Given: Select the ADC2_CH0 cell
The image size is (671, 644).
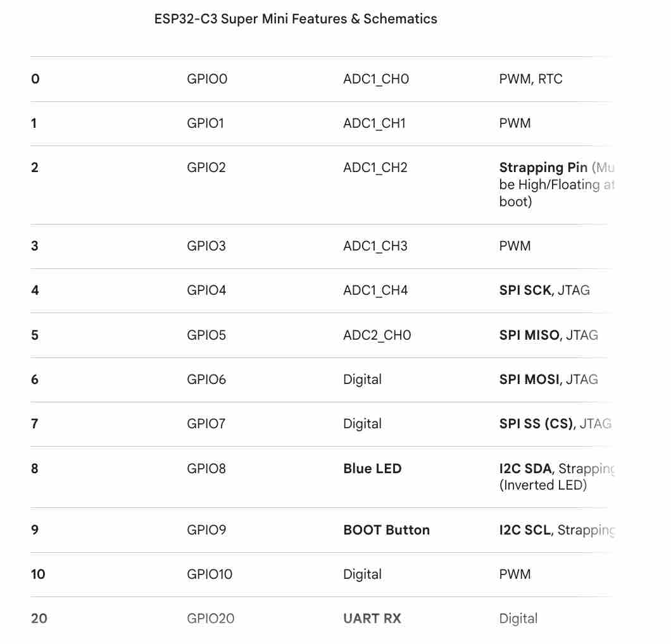Looking at the screenshot, I should click(377, 335).
